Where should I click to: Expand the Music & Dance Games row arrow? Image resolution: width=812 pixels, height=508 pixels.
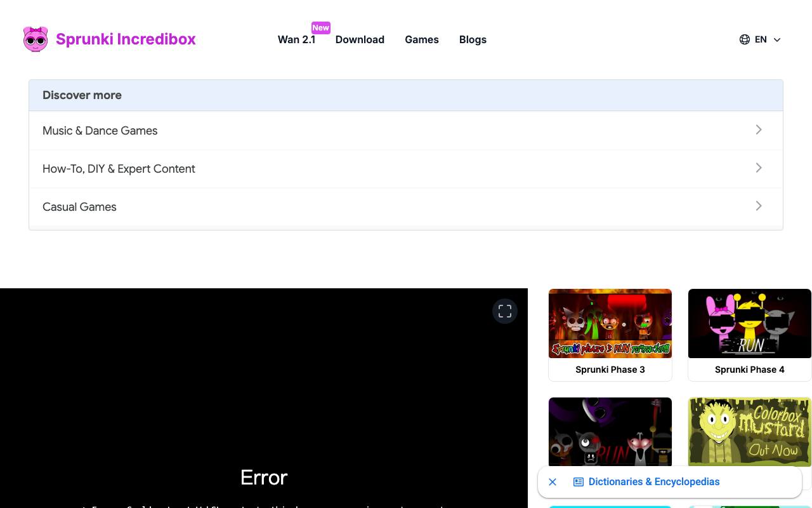tap(759, 130)
